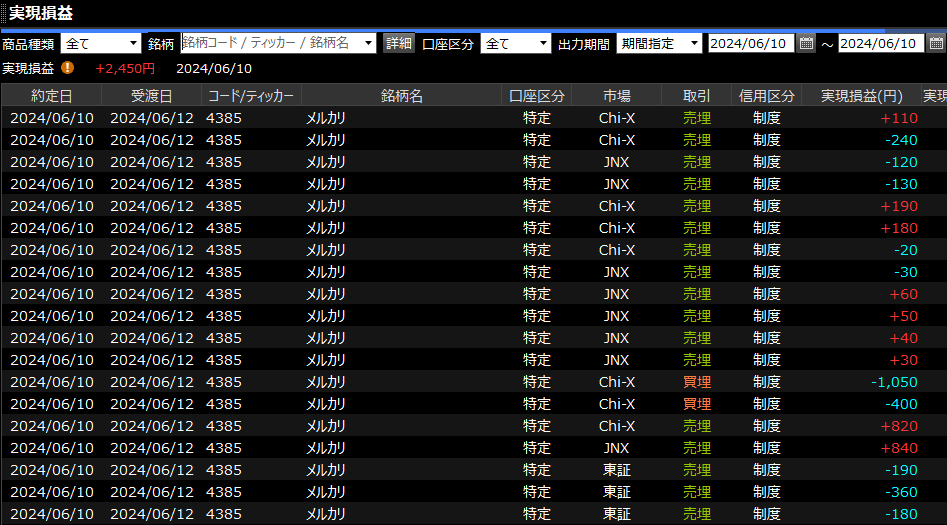Sort by the コード/ティッカー column header
Screen dimensions: 947x525
251,95
